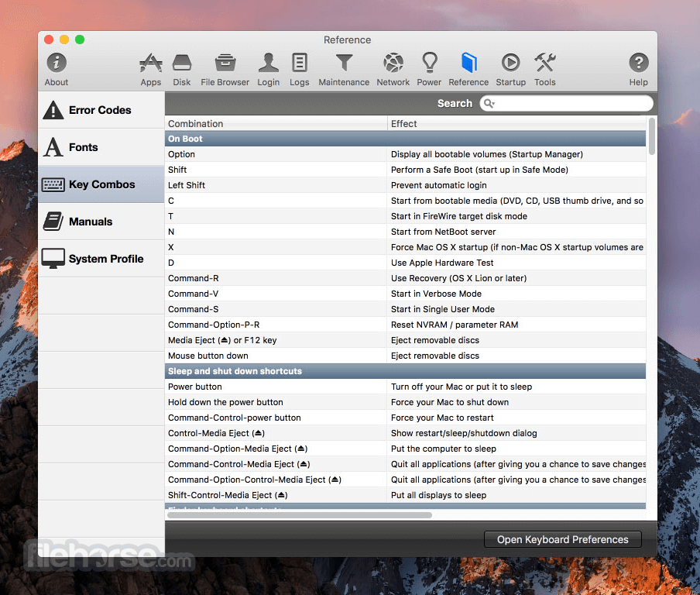Click 'Put all displays to sleep' effect
This screenshot has height=595, width=700.
click(438, 495)
